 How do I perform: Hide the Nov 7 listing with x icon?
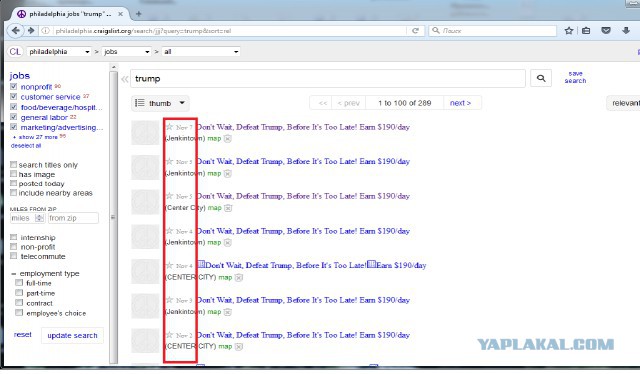pos(228,139)
